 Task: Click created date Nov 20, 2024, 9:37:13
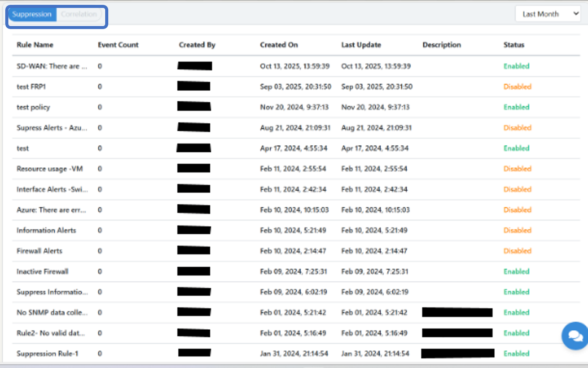click(x=294, y=107)
